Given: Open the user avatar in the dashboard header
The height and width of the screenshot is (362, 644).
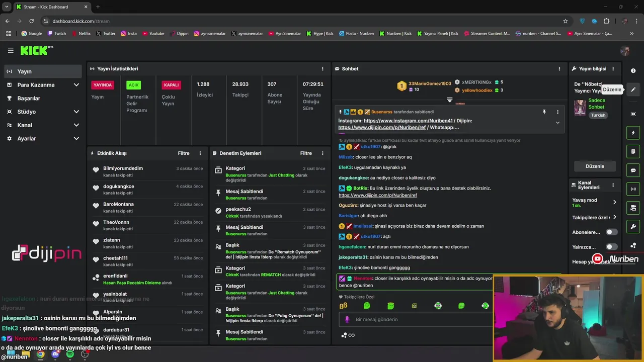Looking at the screenshot, I should click(625, 51).
